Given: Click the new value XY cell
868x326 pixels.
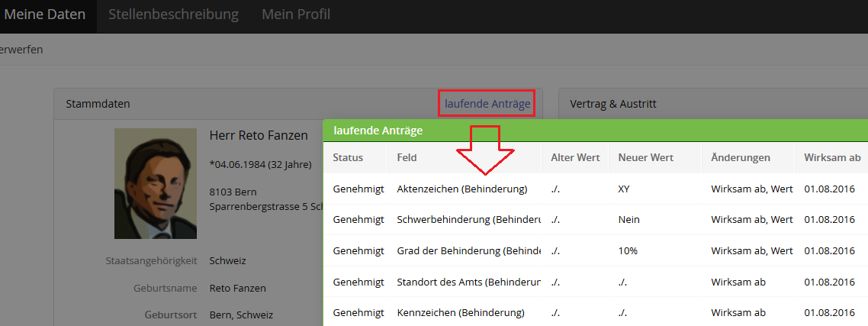Looking at the screenshot, I should (x=624, y=189).
